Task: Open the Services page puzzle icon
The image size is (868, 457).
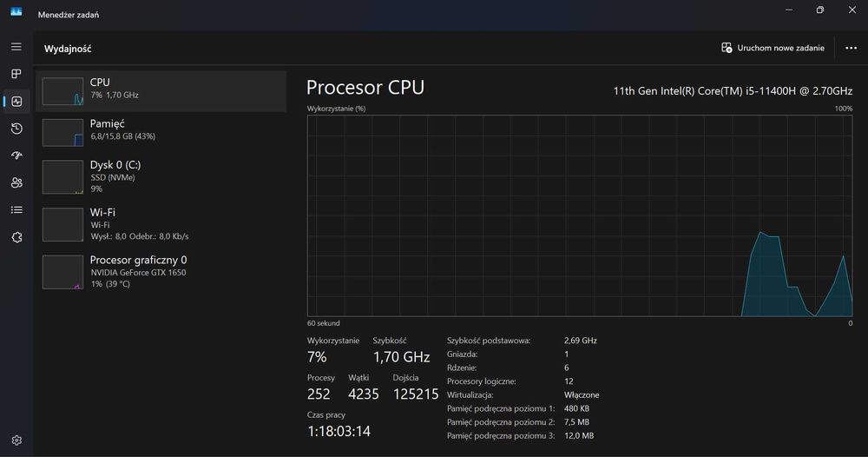Action: pos(16,237)
